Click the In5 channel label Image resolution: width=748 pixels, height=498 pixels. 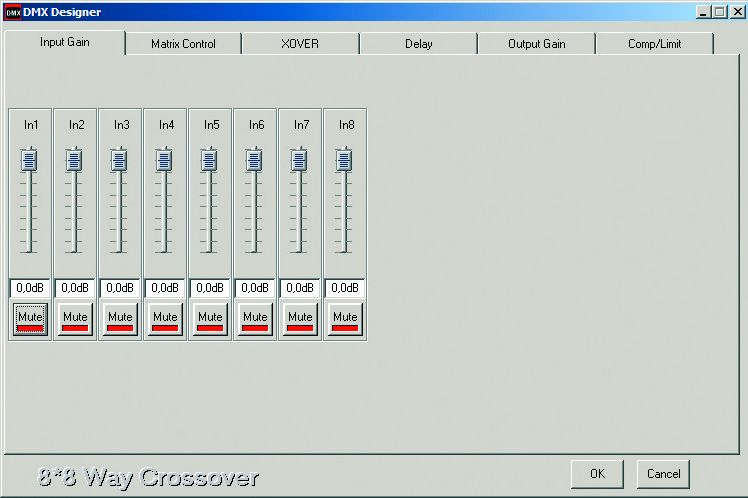tap(211, 125)
